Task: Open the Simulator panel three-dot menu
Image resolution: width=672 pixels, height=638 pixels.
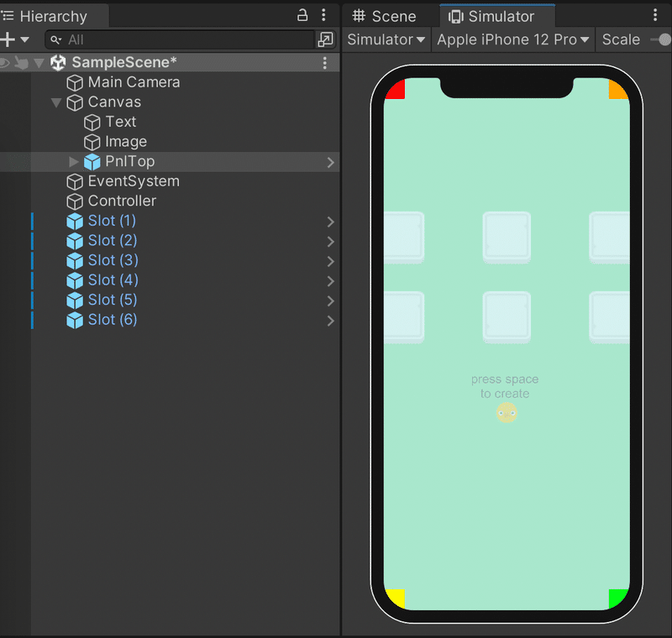Action: click(x=655, y=15)
